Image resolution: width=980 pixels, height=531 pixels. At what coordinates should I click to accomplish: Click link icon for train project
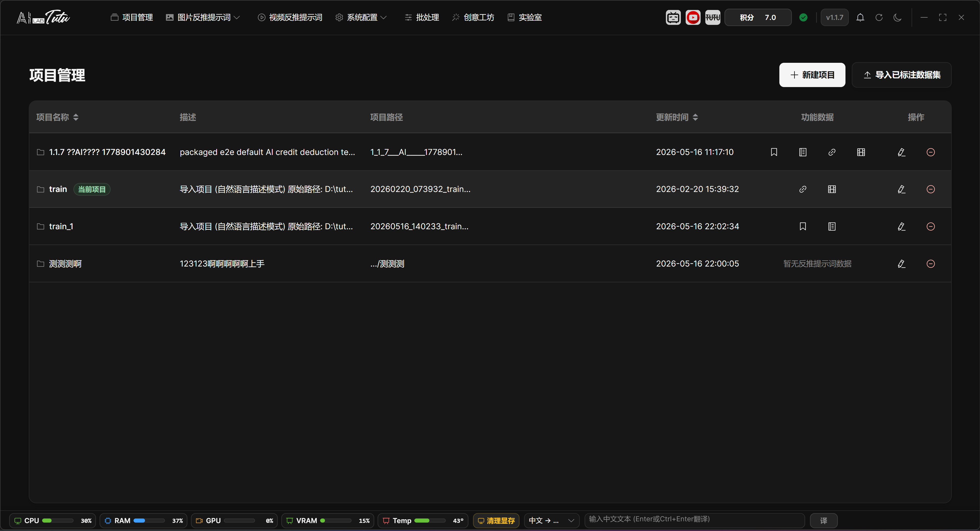pyautogui.click(x=803, y=189)
